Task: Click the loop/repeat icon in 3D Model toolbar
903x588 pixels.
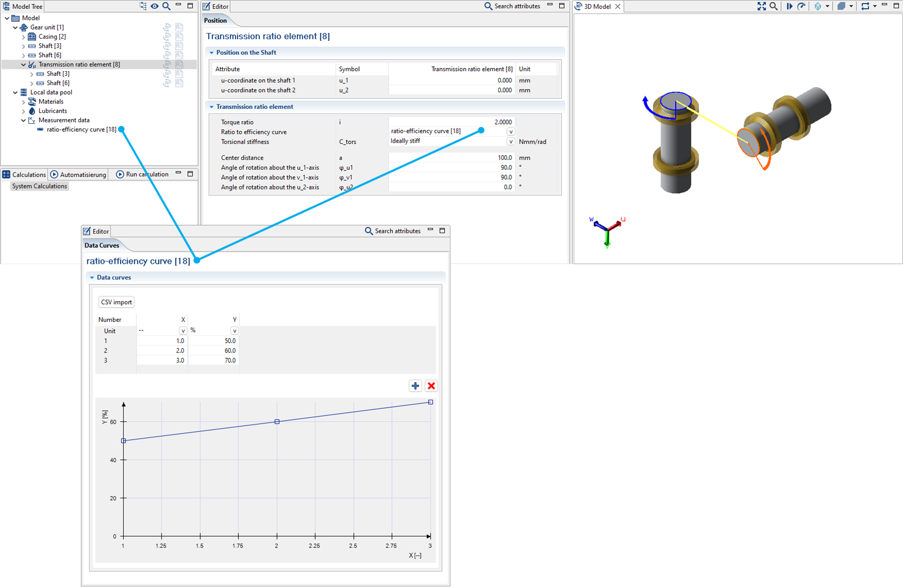Action: click(x=867, y=6)
